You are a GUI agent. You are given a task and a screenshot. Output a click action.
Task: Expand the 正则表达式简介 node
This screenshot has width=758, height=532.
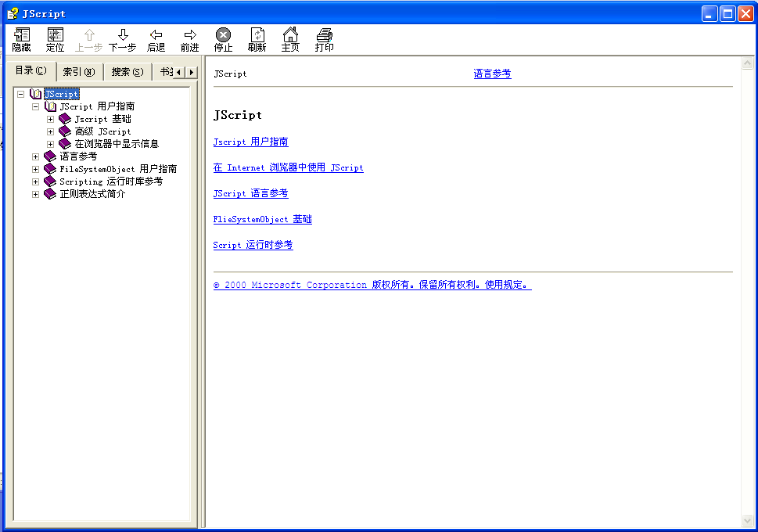point(35,195)
